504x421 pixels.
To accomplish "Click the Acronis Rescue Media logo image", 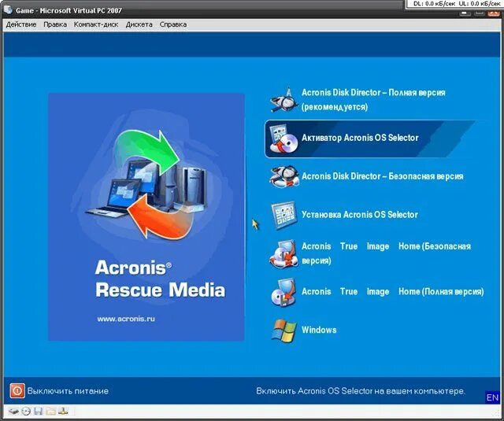I will click(146, 217).
